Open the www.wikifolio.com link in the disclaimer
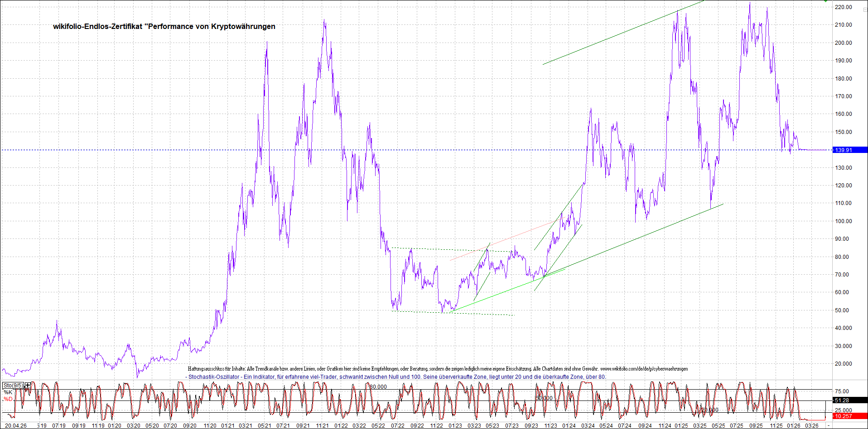This screenshot has width=868, height=429. tap(644, 369)
